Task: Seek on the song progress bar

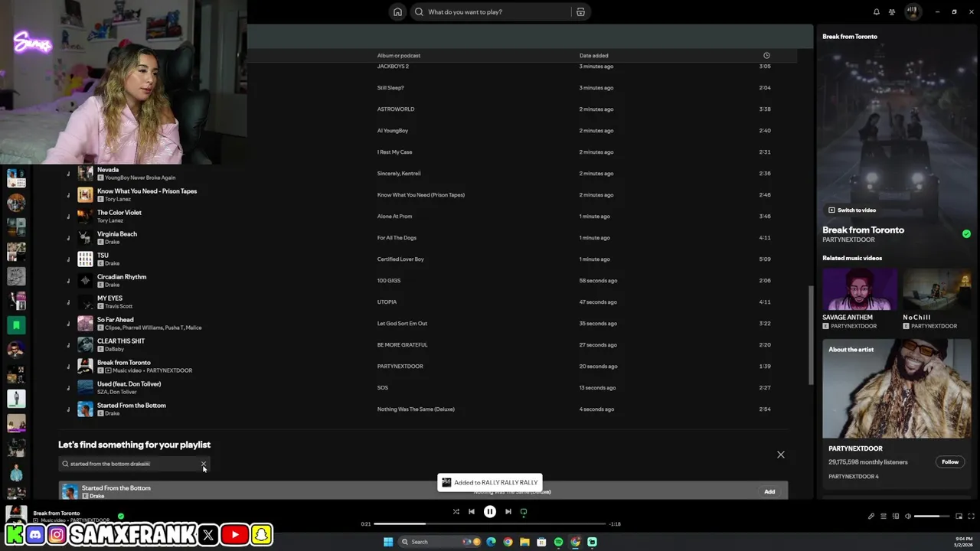Action: (490, 524)
